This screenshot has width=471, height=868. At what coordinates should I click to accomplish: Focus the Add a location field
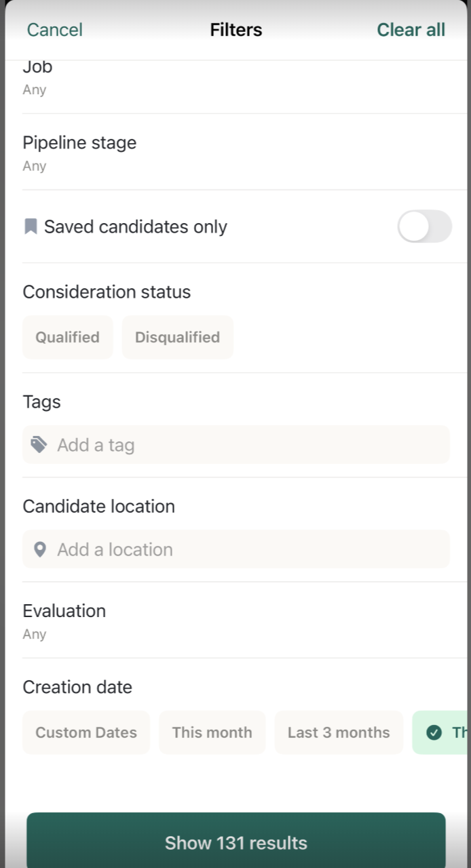point(244,549)
